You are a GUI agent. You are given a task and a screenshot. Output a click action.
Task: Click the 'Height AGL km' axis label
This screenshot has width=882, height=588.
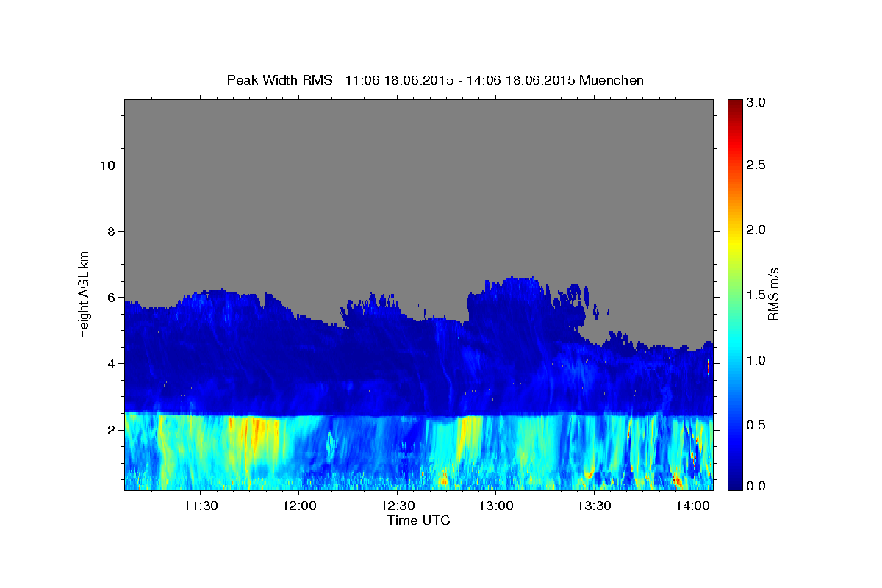tap(85, 293)
